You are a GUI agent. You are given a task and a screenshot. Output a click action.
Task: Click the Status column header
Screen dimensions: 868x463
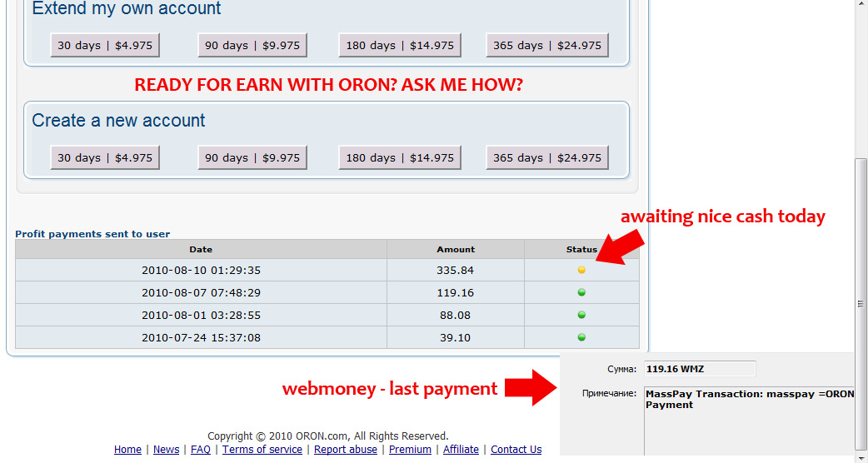(x=581, y=250)
